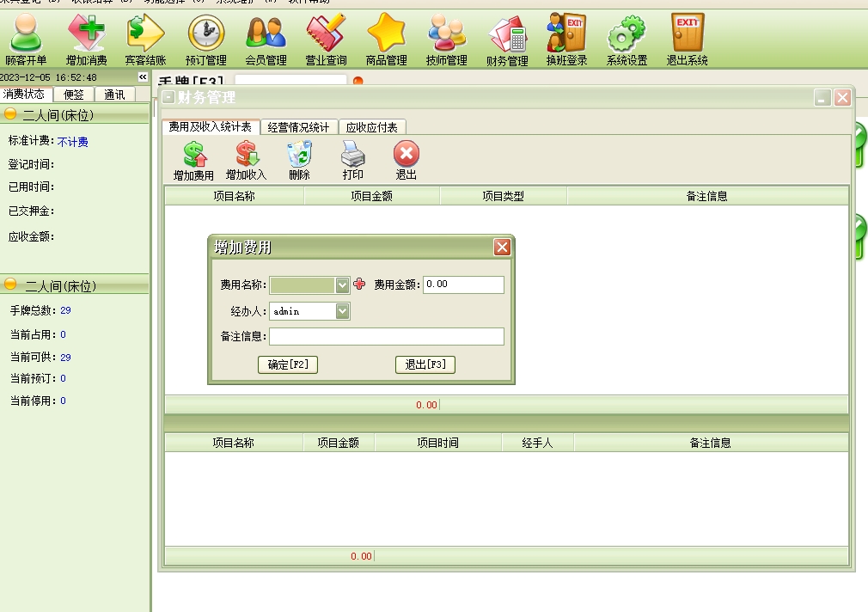This screenshot has width=868, height=612.
Task: Click the 打印 printer icon
Action: pyautogui.click(x=353, y=159)
